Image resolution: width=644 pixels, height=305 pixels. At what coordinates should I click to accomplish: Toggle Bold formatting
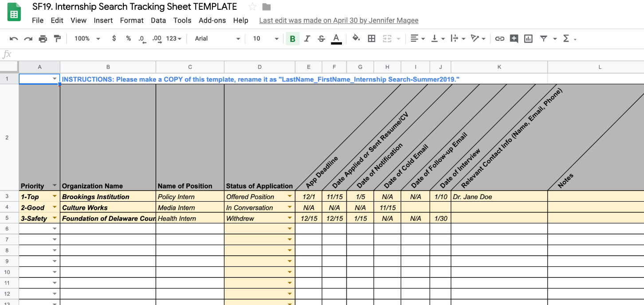(x=292, y=39)
